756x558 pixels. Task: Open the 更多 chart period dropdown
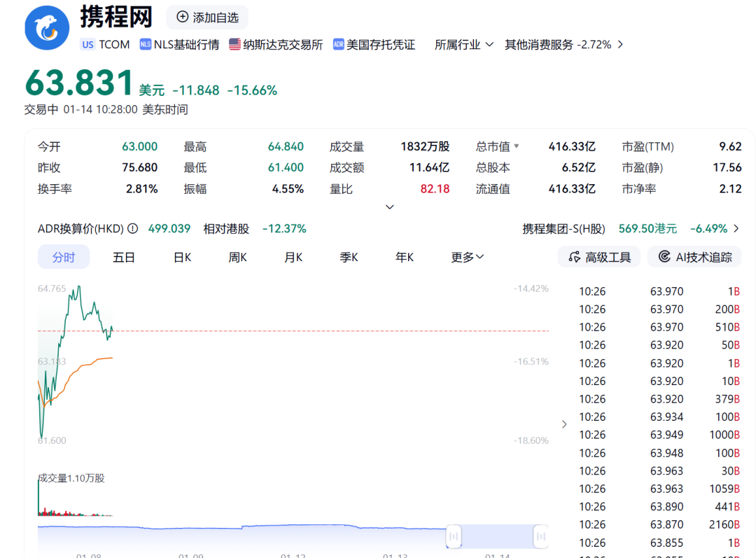[467, 257]
